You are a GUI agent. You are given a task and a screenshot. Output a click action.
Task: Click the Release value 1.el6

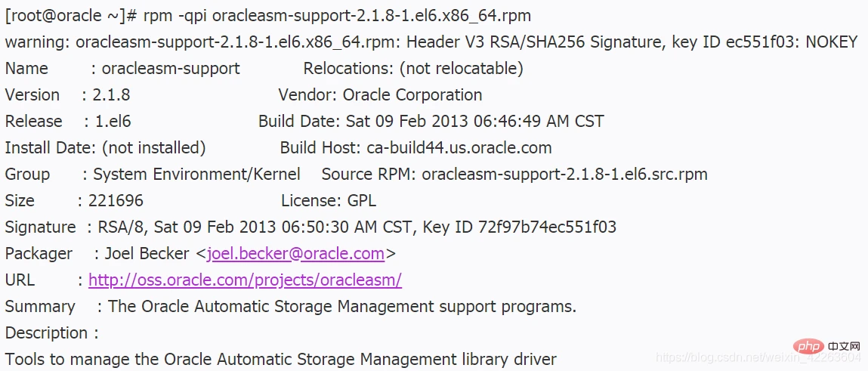coord(113,121)
